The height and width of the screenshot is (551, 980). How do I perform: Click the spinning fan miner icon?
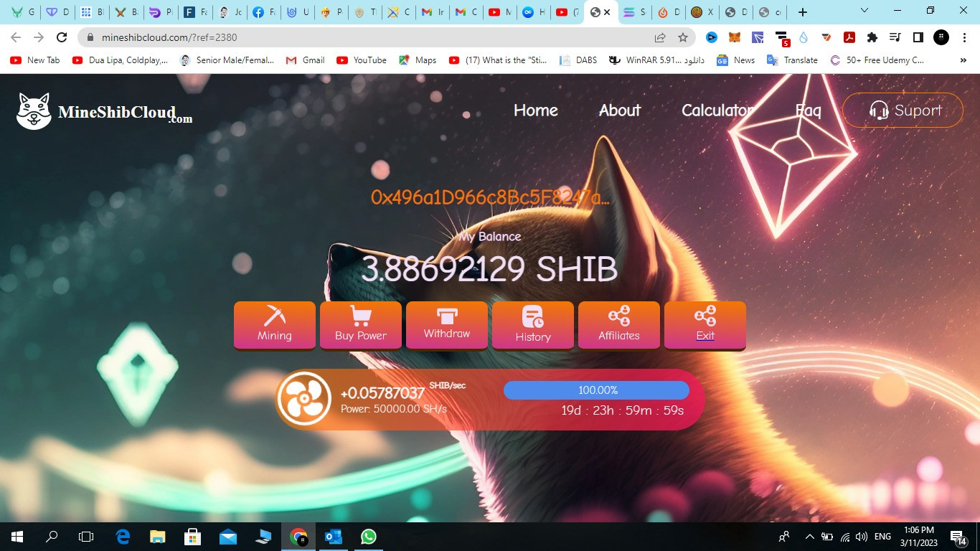pyautogui.click(x=304, y=399)
